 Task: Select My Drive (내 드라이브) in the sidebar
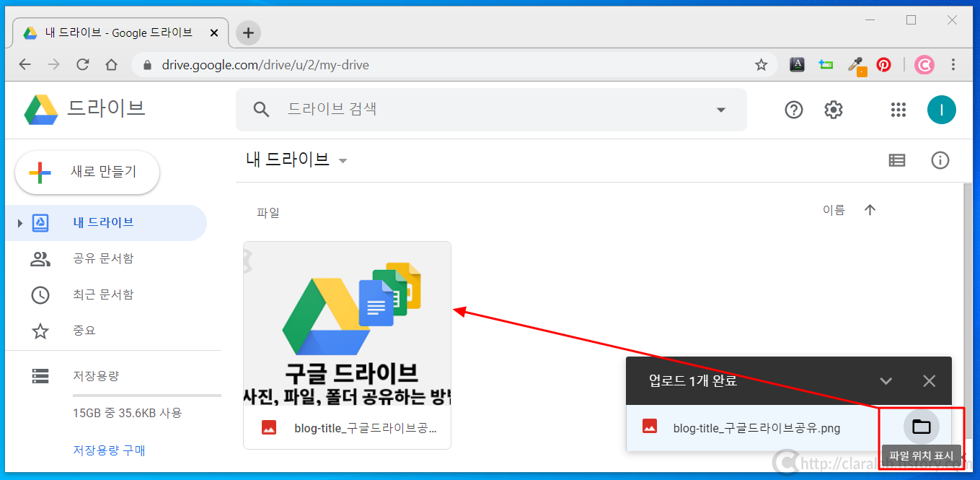[x=106, y=222]
